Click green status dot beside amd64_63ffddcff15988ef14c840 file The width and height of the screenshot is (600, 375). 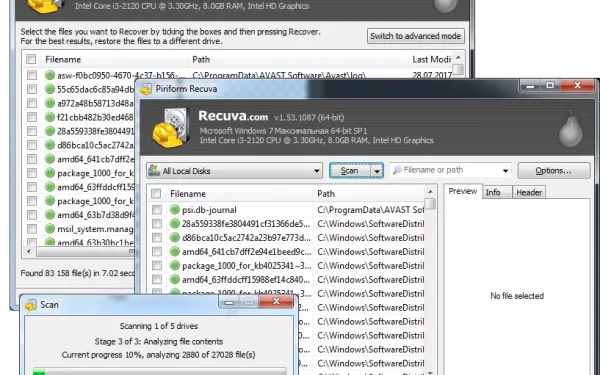coord(175,279)
